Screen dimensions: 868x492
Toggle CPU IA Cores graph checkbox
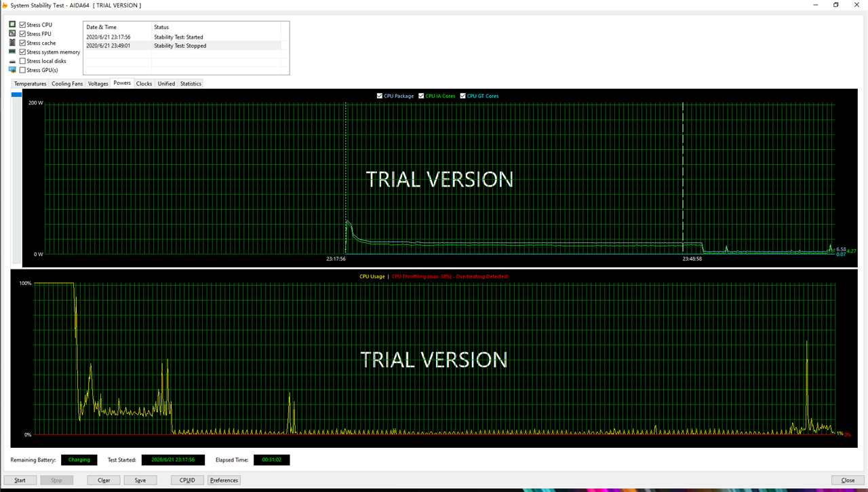[x=421, y=96]
